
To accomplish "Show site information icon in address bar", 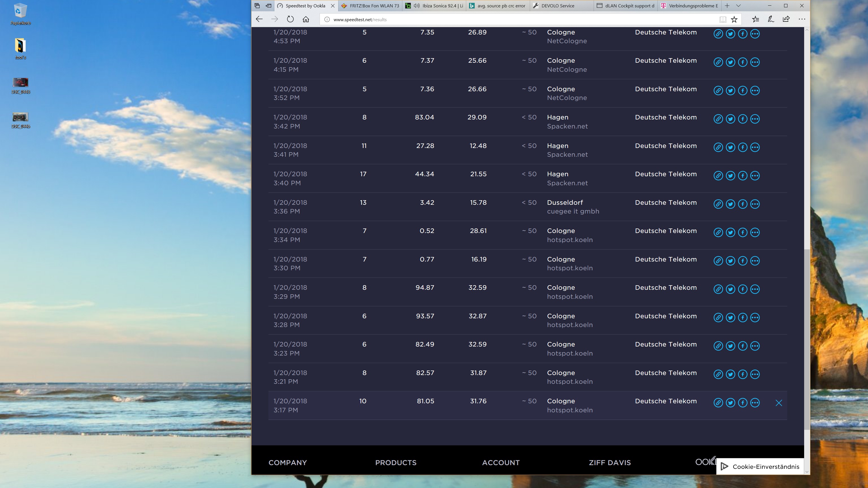I will [x=327, y=19].
